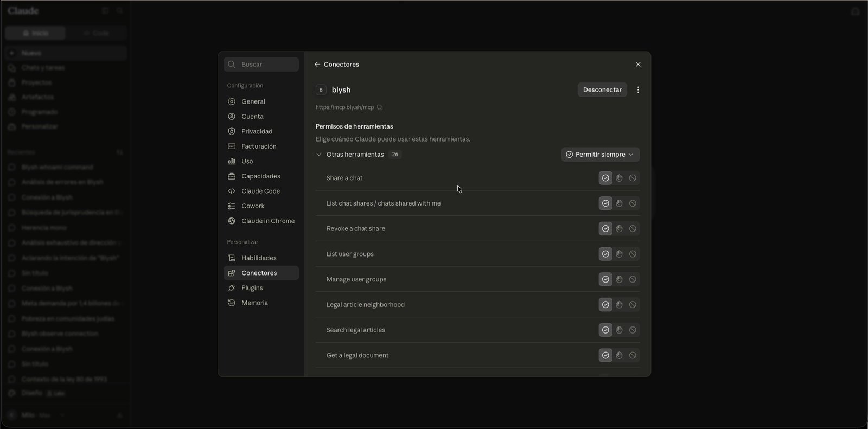Image resolution: width=868 pixels, height=429 pixels.
Task: Block List chat shares tool
Action: (633, 203)
